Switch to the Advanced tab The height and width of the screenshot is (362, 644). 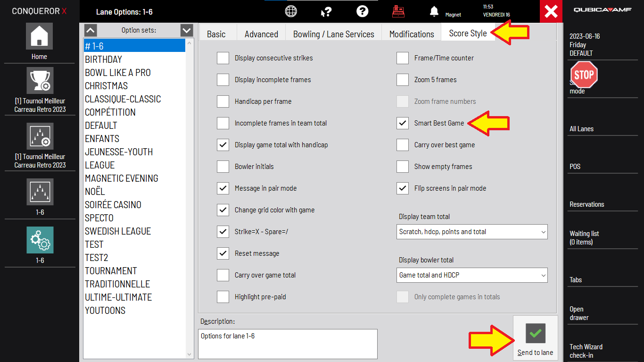(x=261, y=34)
